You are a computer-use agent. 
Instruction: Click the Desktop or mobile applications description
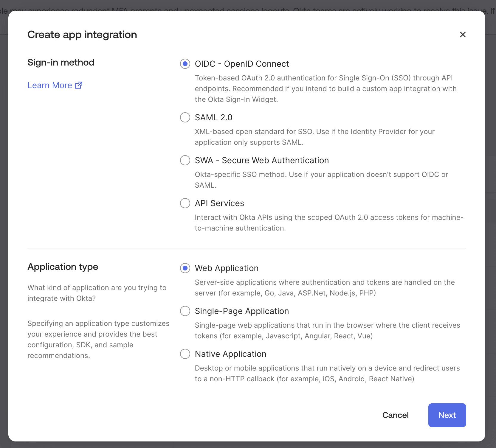pyautogui.click(x=327, y=374)
